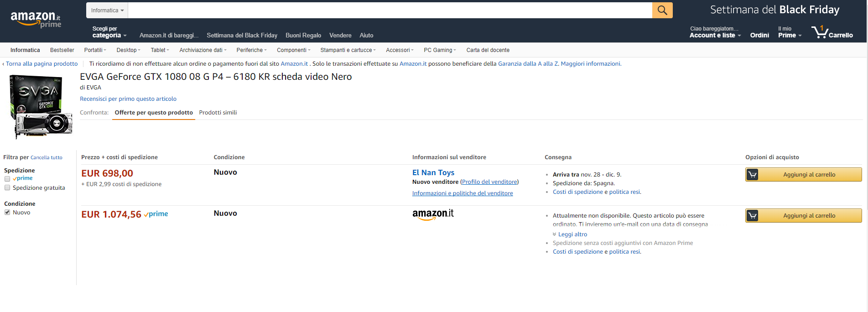
Task: Click the Amazon.it Prime logo
Action: point(36,19)
